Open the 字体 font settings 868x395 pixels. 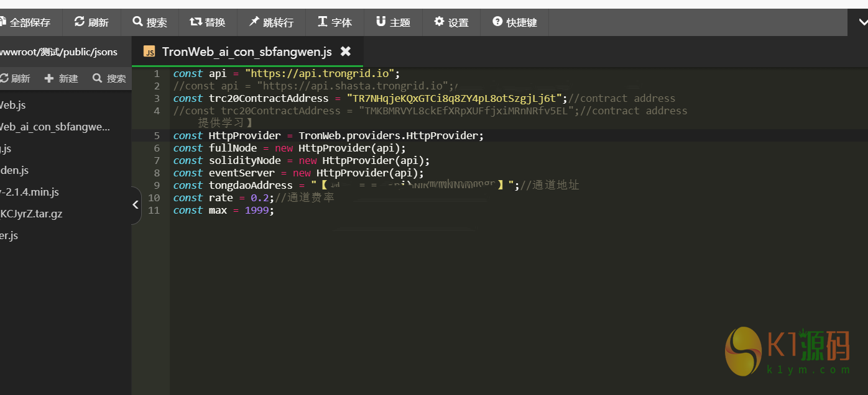(335, 22)
